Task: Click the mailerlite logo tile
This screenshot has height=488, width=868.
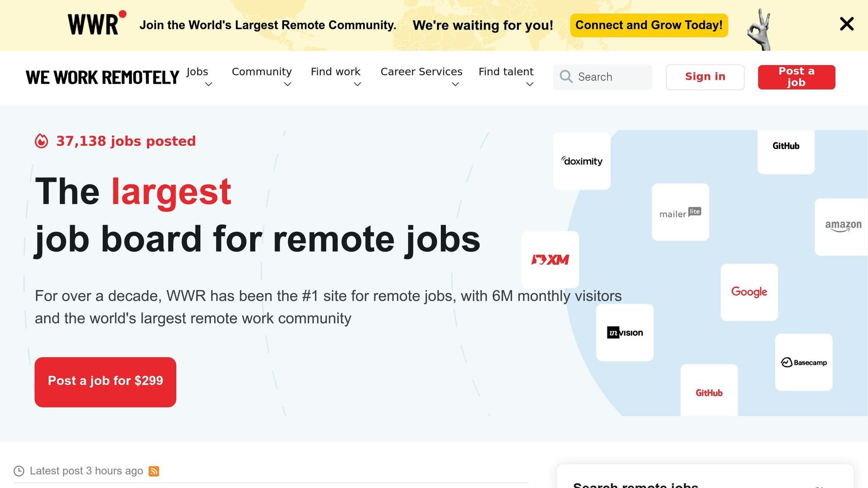Action: (x=680, y=212)
